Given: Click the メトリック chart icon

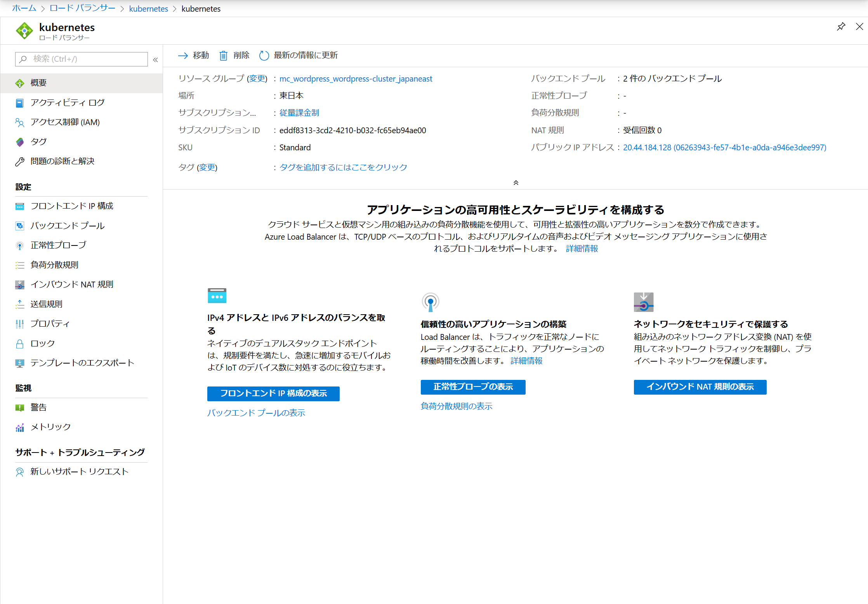Looking at the screenshot, I should point(20,427).
